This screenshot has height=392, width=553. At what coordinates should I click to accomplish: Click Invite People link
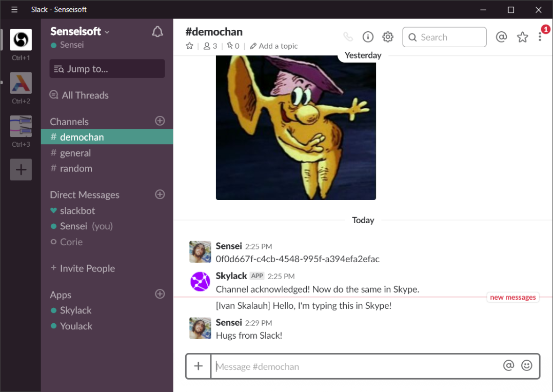pos(83,268)
